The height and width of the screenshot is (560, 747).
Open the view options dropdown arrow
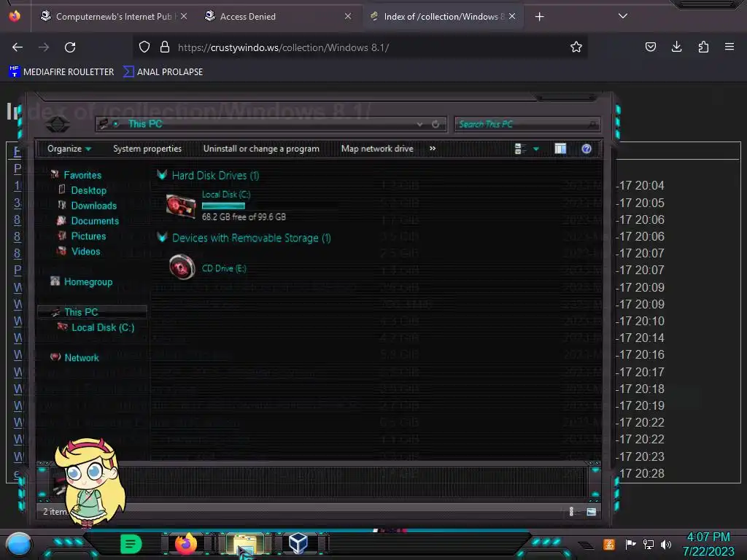pos(536,149)
